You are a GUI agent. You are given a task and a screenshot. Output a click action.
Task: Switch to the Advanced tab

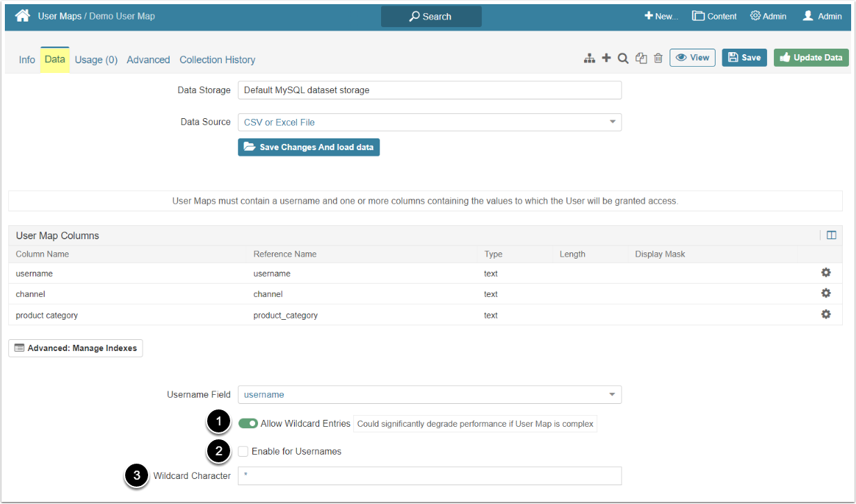tap(148, 60)
